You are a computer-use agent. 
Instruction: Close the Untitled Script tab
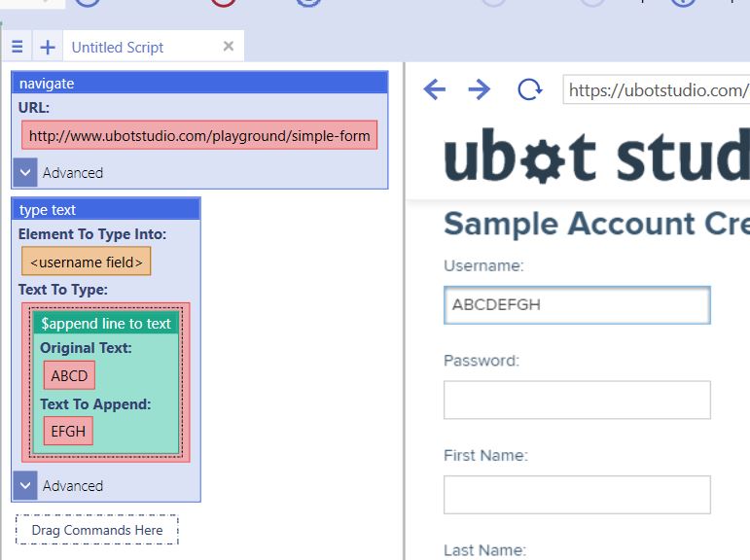click(229, 46)
